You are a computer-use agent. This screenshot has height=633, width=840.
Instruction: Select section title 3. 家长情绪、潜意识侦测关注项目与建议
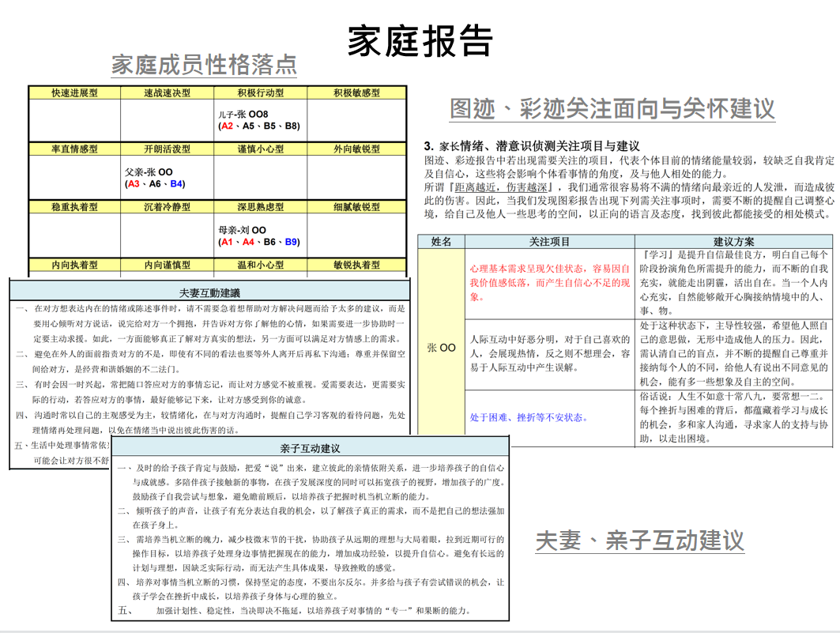click(x=532, y=145)
